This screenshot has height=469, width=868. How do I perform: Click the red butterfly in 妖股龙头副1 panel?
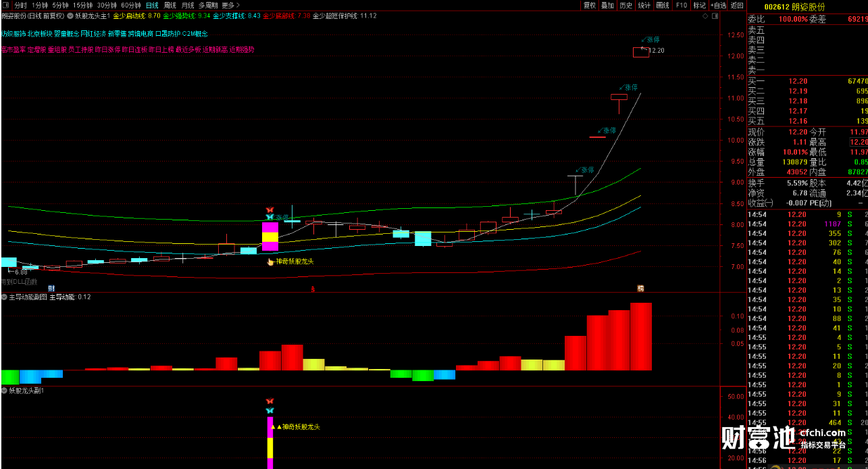pos(270,401)
